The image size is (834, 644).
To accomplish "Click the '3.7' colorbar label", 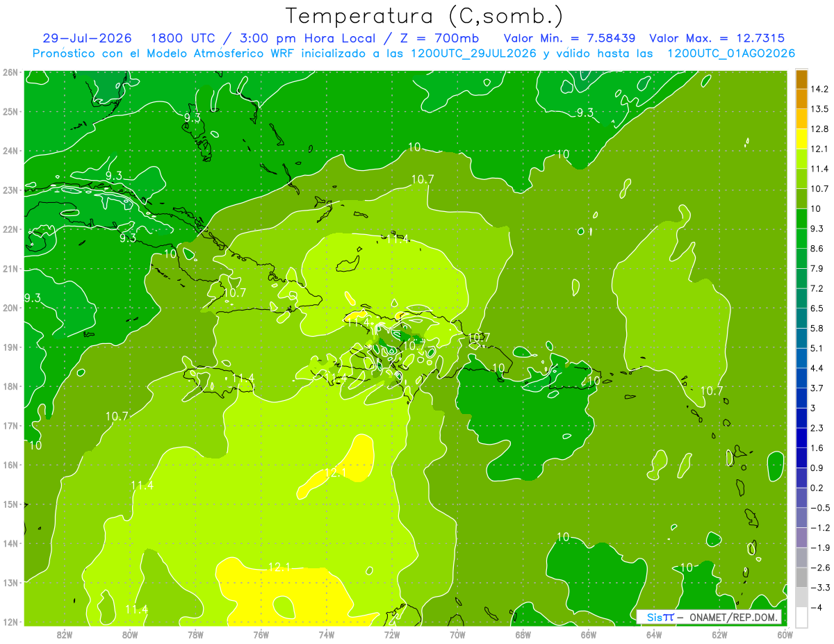I will point(817,388).
